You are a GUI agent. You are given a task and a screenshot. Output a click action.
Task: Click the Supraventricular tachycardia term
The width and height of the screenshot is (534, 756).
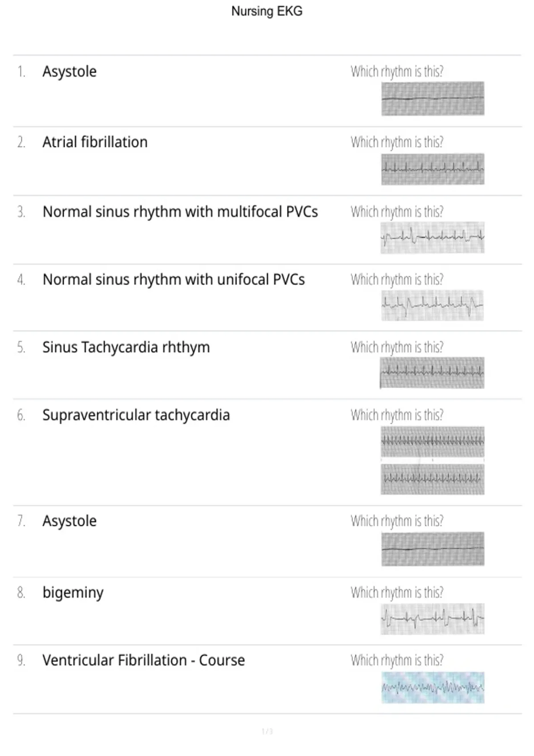(x=136, y=415)
